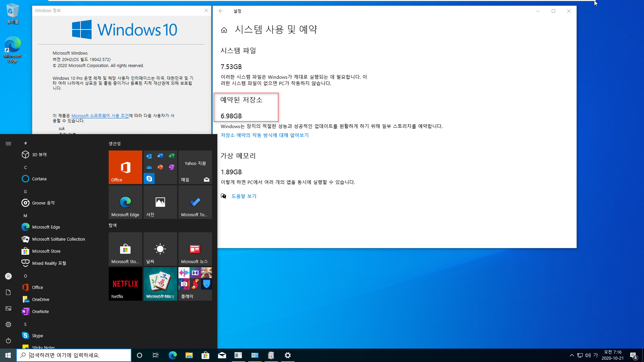Open Task View on the taskbar
The image size is (644, 362).
click(x=156, y=355)
